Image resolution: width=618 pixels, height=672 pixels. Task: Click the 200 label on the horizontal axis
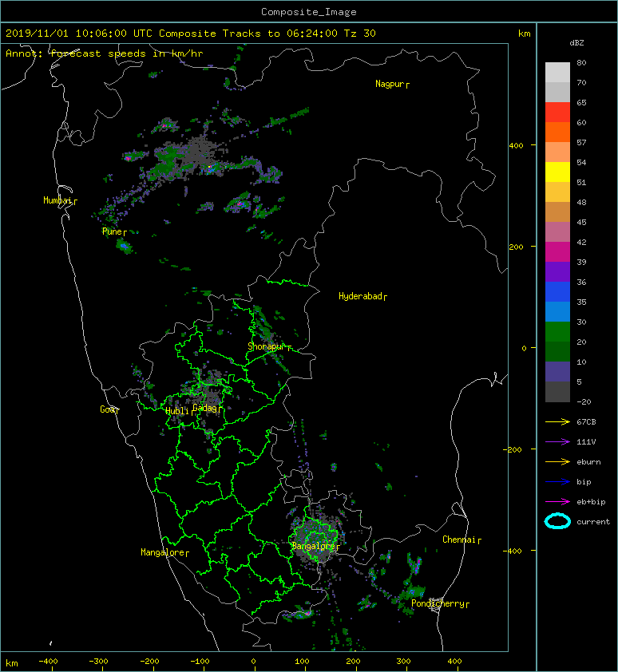[353, 662]
